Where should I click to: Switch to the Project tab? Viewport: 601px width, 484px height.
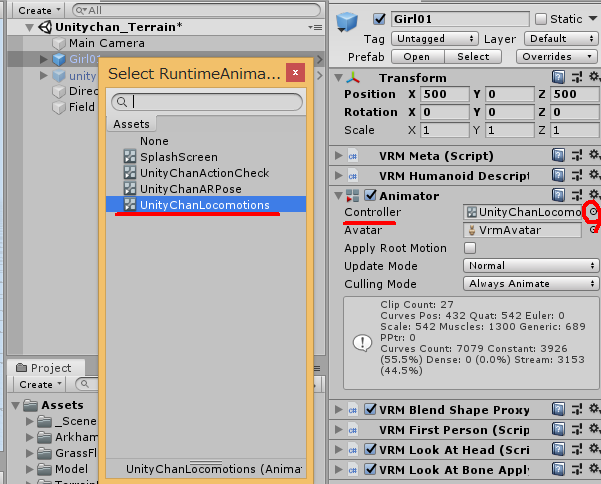click(44, 368)
